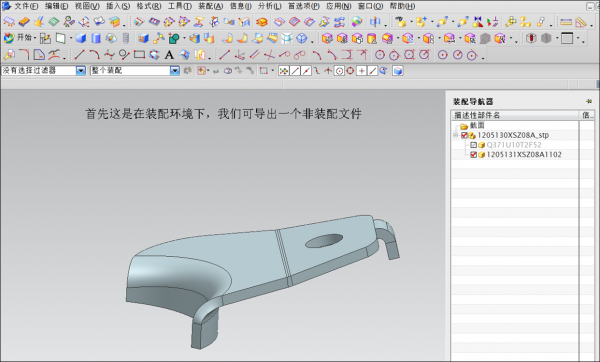
Task: Select the 1205131XSZ08A1102 tree row
Action: tap(523, 155)
